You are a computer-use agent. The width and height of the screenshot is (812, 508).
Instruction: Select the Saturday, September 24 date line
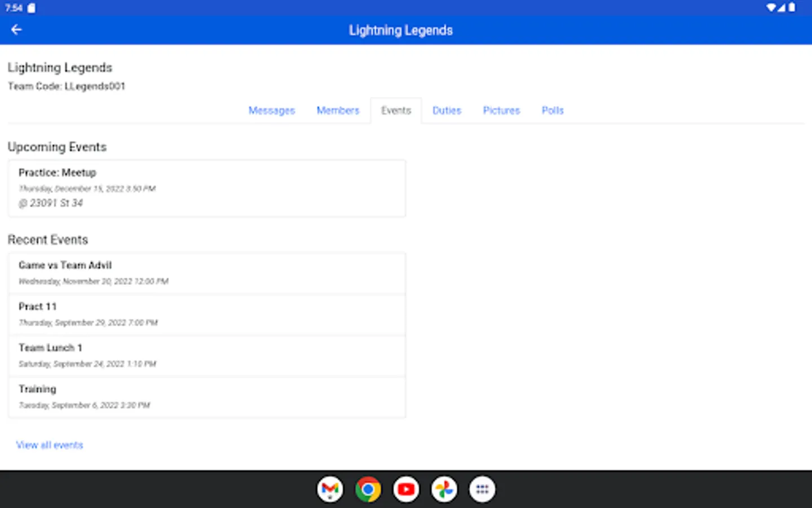[87, 364]
